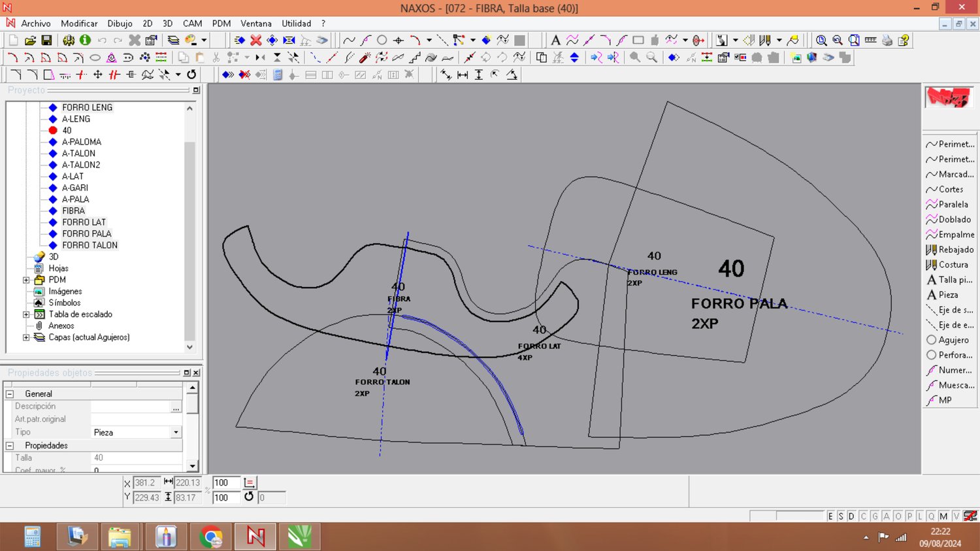
Task: Expand the PDM tree node
Action: (26, 280)
